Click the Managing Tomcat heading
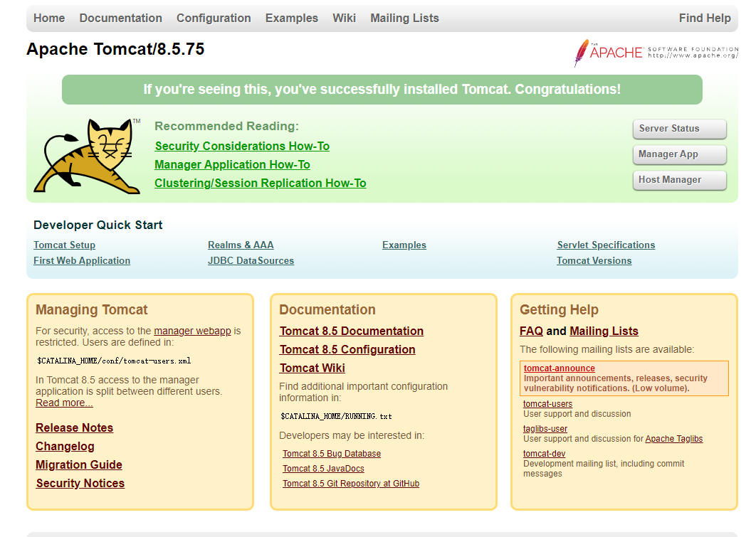756x537 pixels. tap(92, 309)
